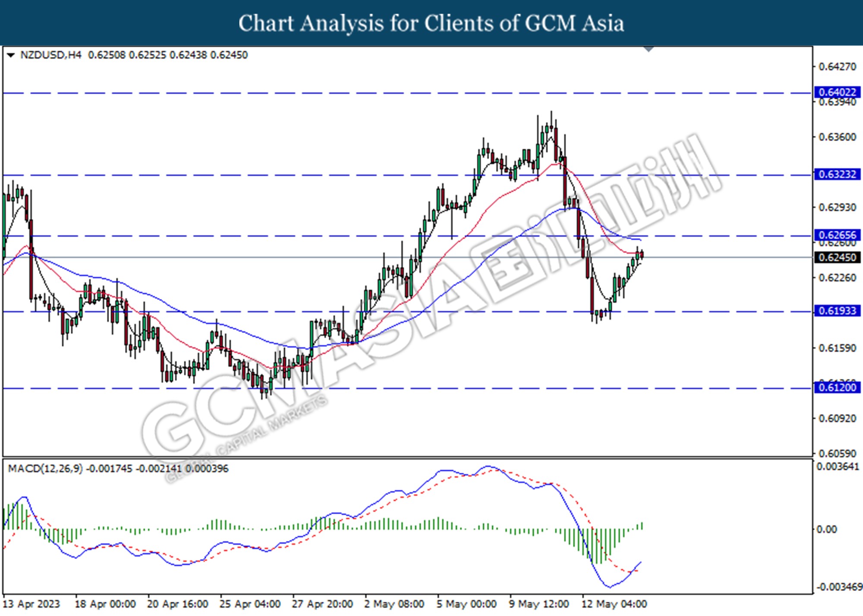Click the 0.64022 price level label
The image size is (863, 616).
pyautogui.click(x=837, y=92)
